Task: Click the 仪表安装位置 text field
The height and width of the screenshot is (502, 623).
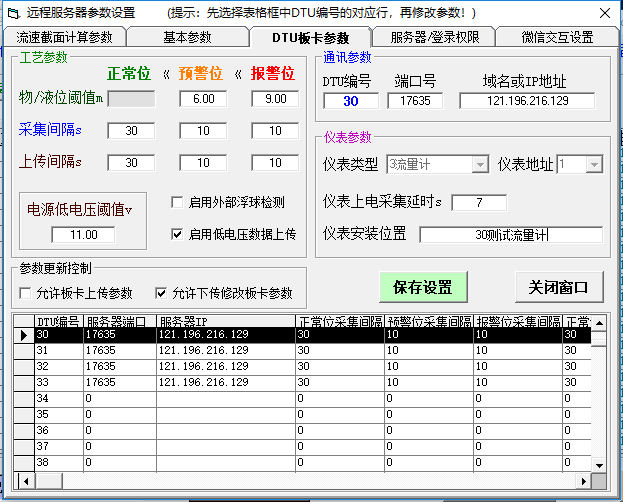Action: [510, 235]
